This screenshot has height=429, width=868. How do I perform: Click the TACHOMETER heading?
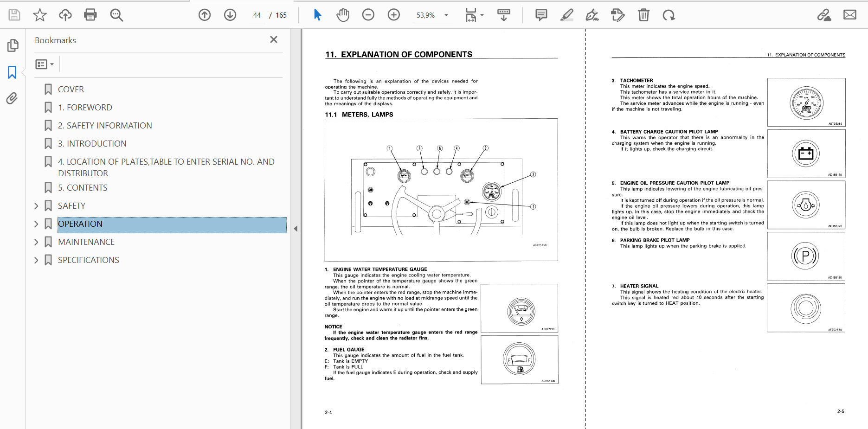(x=637, y=80)
